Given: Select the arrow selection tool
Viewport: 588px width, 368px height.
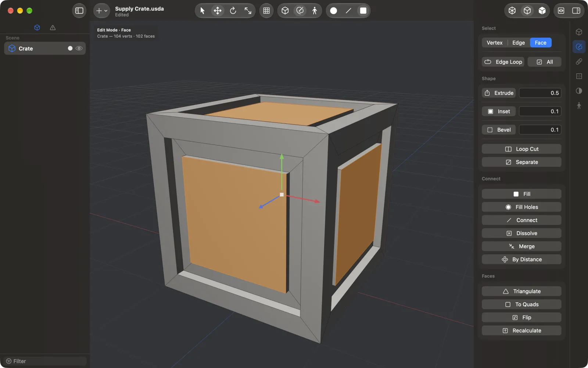Looking at the screenshot, I should point(202,11).
